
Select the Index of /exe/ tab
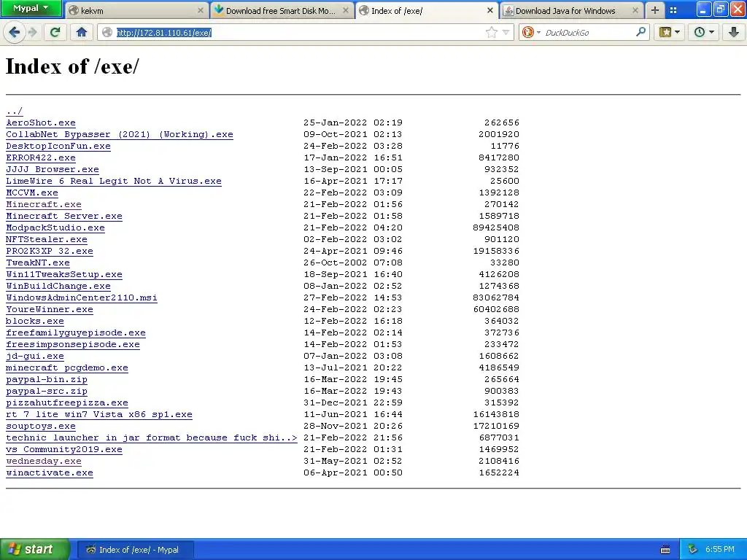pos(426,10)
